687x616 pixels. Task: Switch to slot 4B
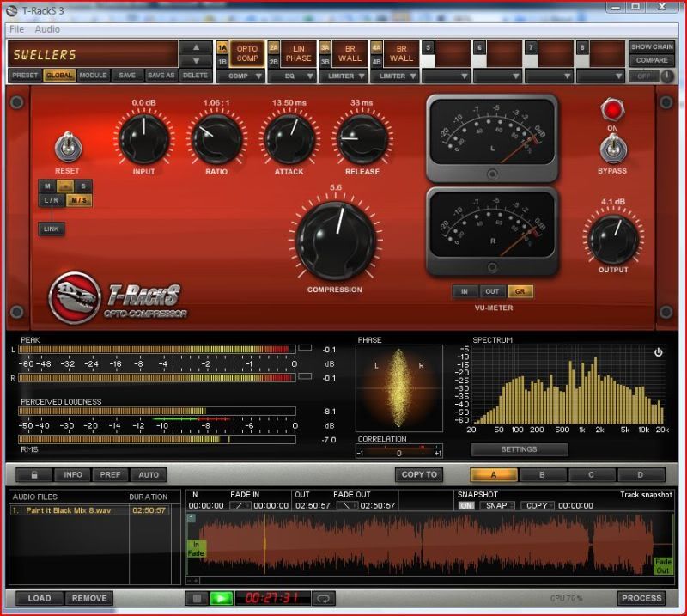pyautogui.click(x=376, y=62)
